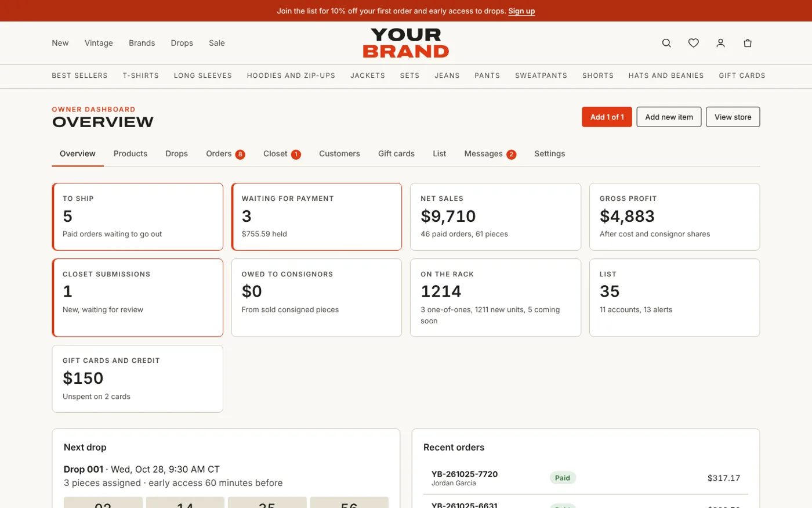812x508 pixels.
Task: Browse the Jeans category
Action: [x=447, y=75]
